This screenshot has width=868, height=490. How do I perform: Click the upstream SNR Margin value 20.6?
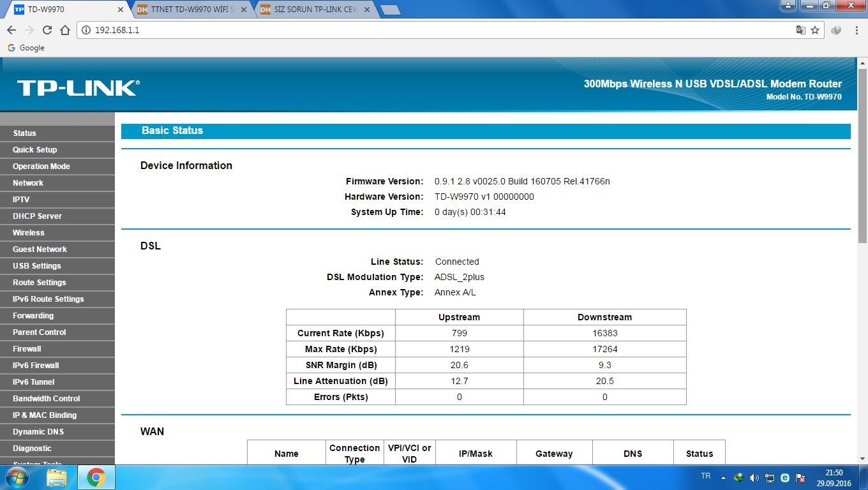pos(459,365)
